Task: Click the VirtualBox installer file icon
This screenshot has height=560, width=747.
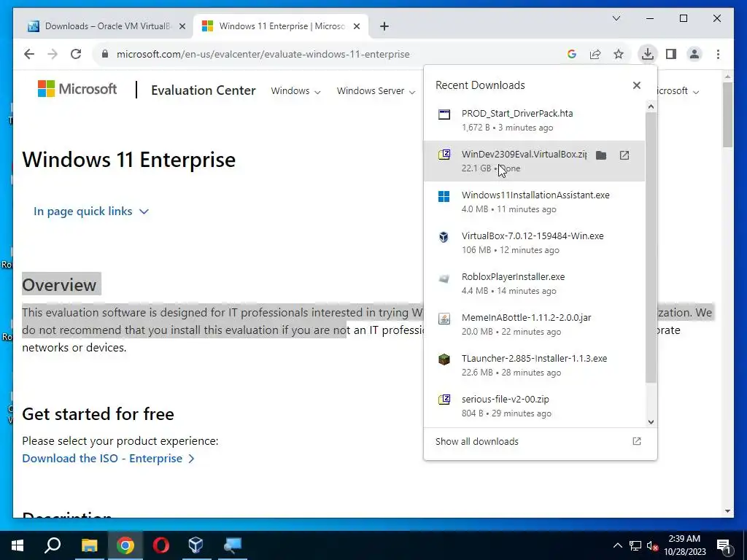Action: 444,237
